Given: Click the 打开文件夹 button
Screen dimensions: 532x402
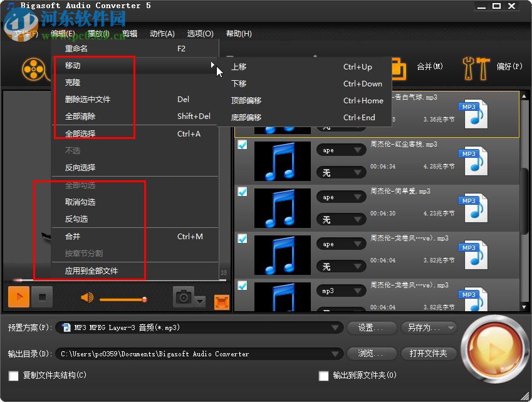Looking at the screenshot, I should click(429, 353).
